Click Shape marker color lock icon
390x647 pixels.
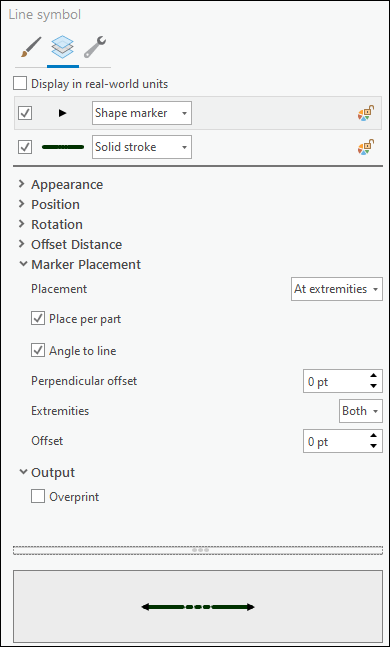(x=366, y=113)
